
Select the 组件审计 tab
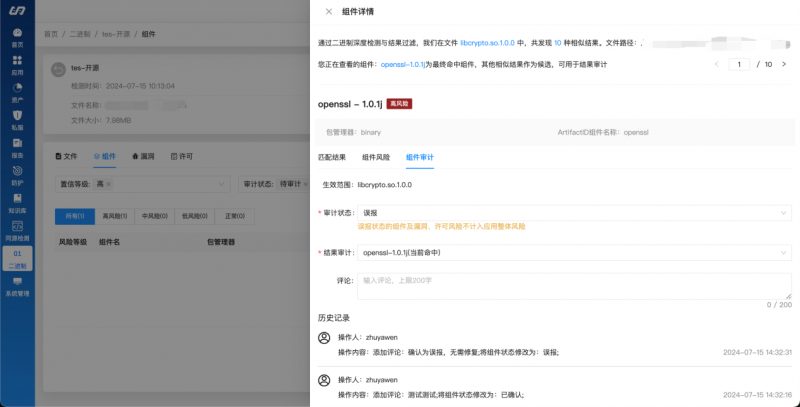(x=420, y=157)
